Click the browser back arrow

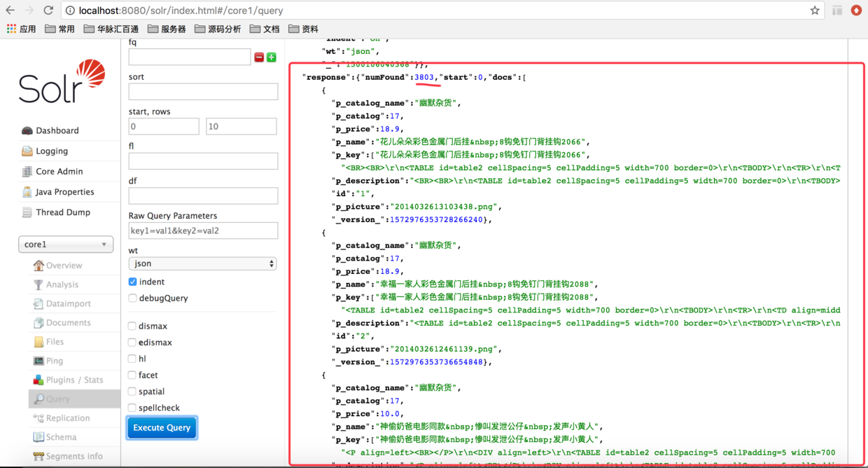pos(10,11)
